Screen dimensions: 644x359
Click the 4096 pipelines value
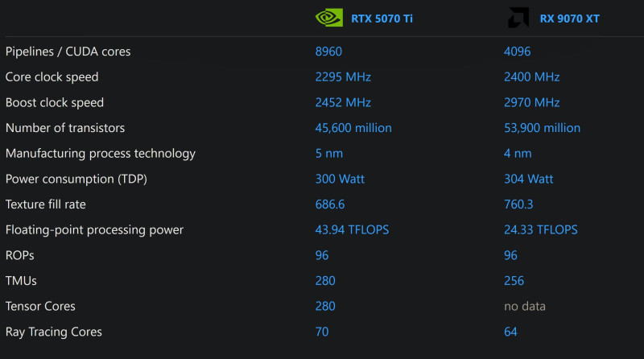(x=517, y=52)
